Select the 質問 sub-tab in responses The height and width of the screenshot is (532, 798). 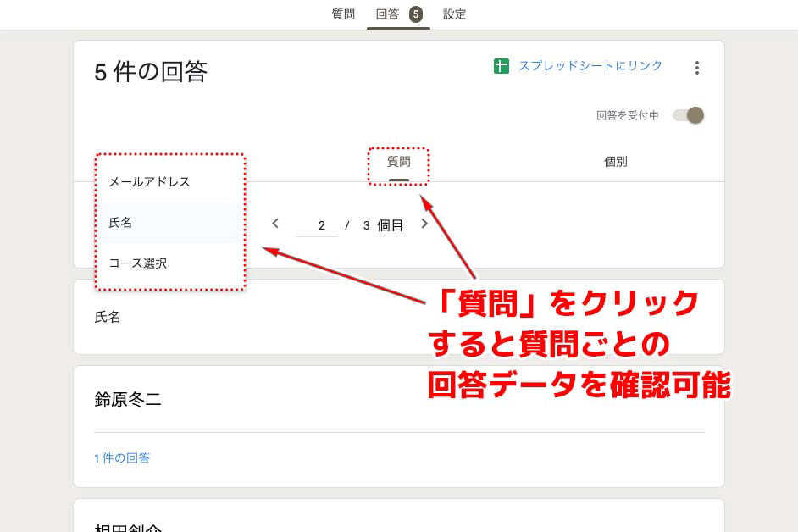[x=398, y=162]
